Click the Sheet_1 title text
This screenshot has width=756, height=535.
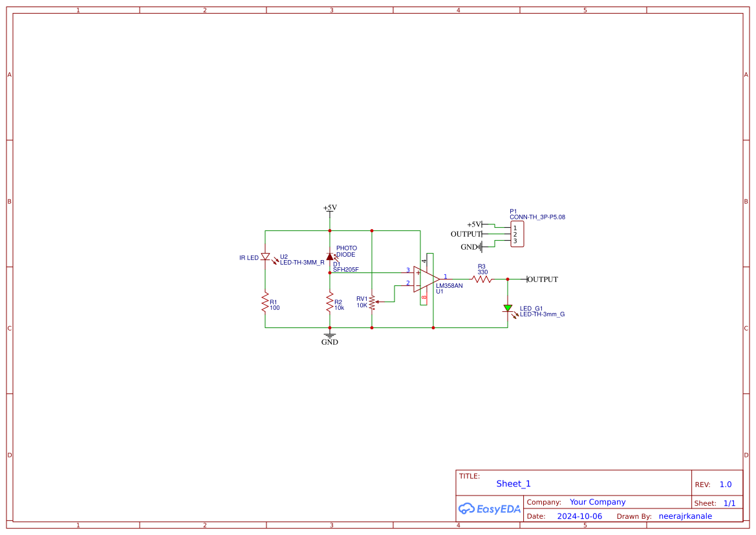coord(513,483)
